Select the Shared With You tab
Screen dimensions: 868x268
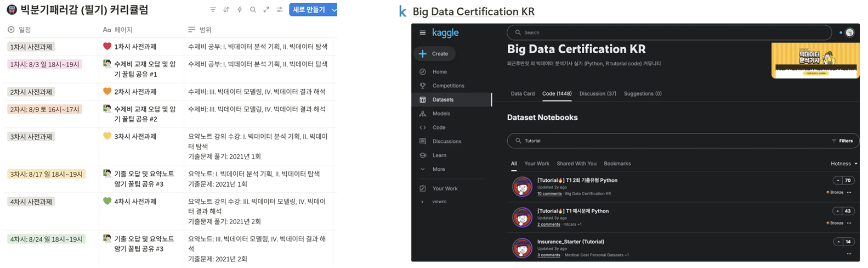pyautogui.click(x=576, y=164)
